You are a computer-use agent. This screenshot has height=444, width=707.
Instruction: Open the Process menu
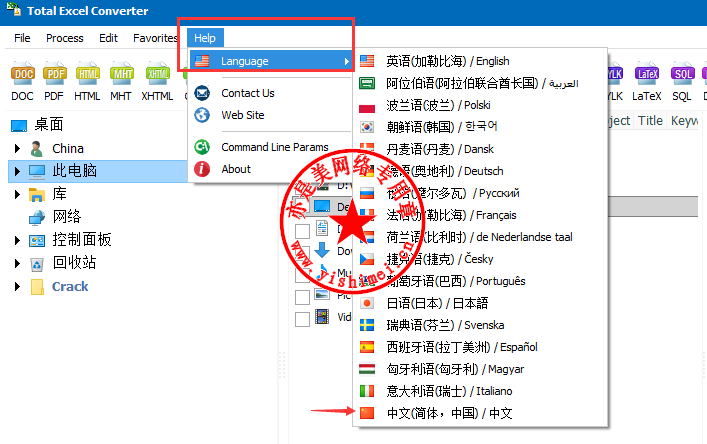64,38
